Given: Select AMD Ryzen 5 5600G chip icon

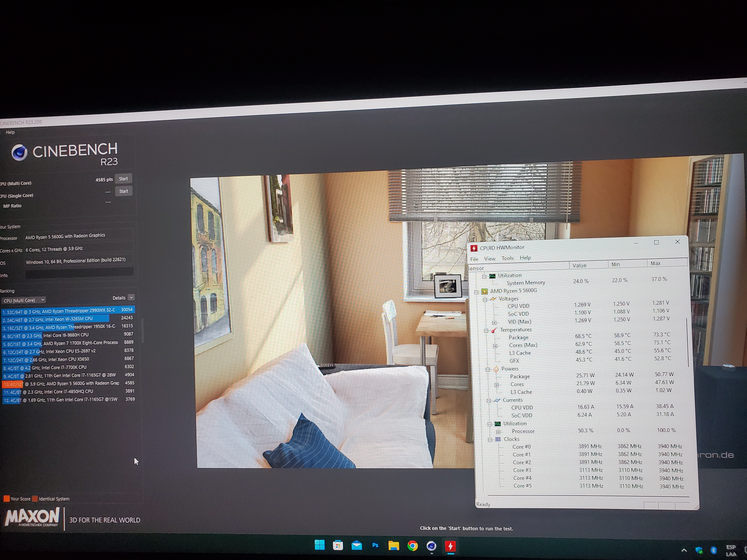Looking at the screenshot, I should pos(485,291).
